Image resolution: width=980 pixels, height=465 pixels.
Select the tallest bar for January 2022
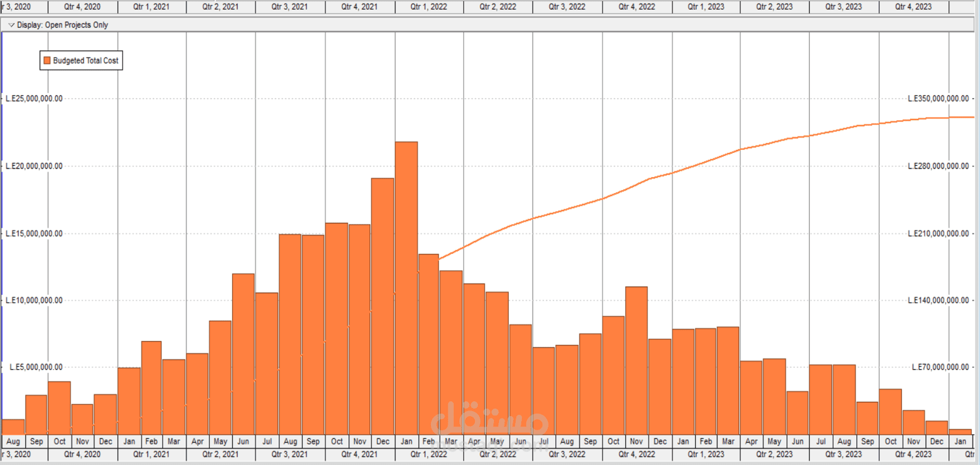[406, 288]
